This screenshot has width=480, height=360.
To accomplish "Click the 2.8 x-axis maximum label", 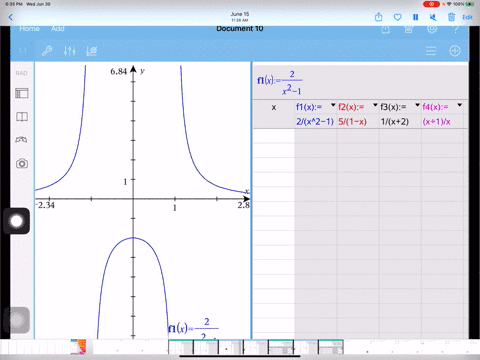I will pos(244,205).
